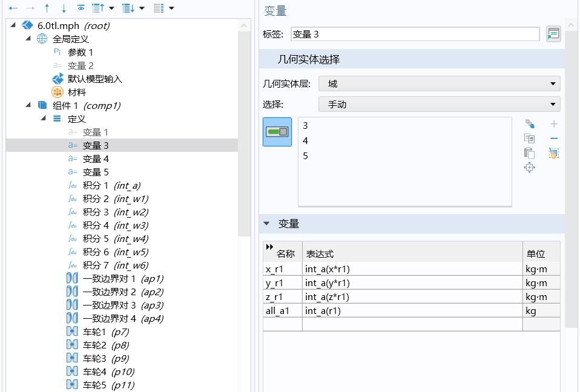
Task: Click the add to selection plus icon
Action: click(x=554, y=124)
